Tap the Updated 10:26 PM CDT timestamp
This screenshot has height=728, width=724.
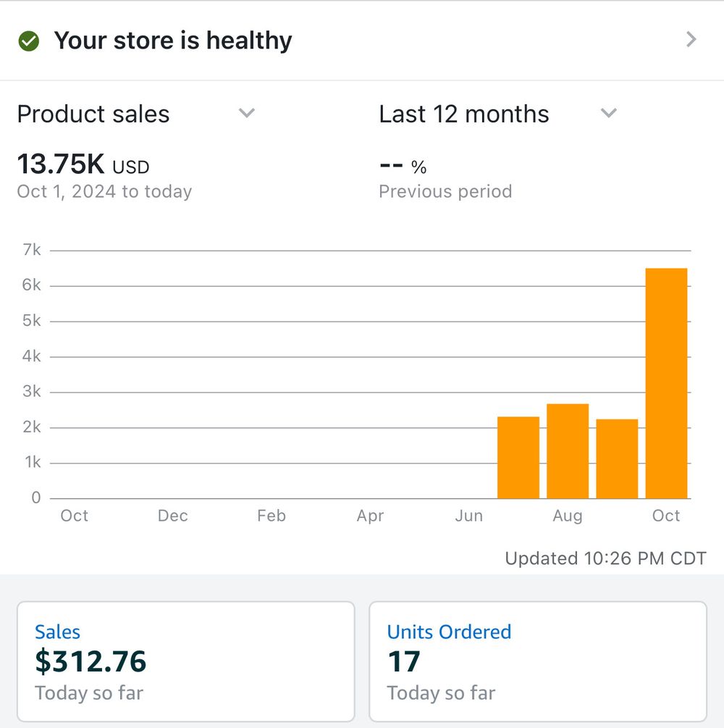605,558
